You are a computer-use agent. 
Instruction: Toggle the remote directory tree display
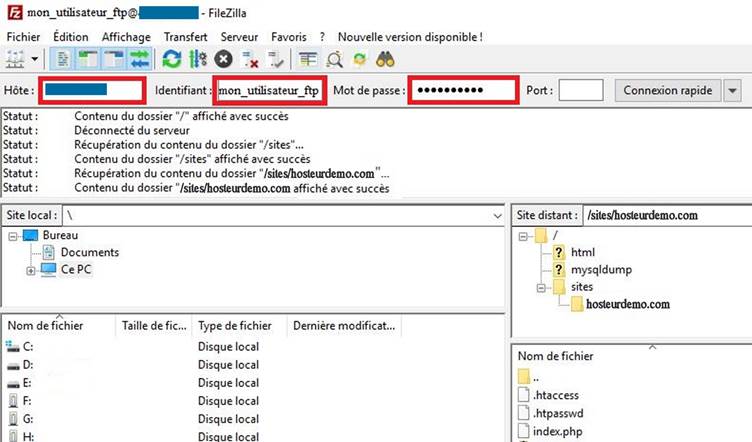(x=114, y=59)
